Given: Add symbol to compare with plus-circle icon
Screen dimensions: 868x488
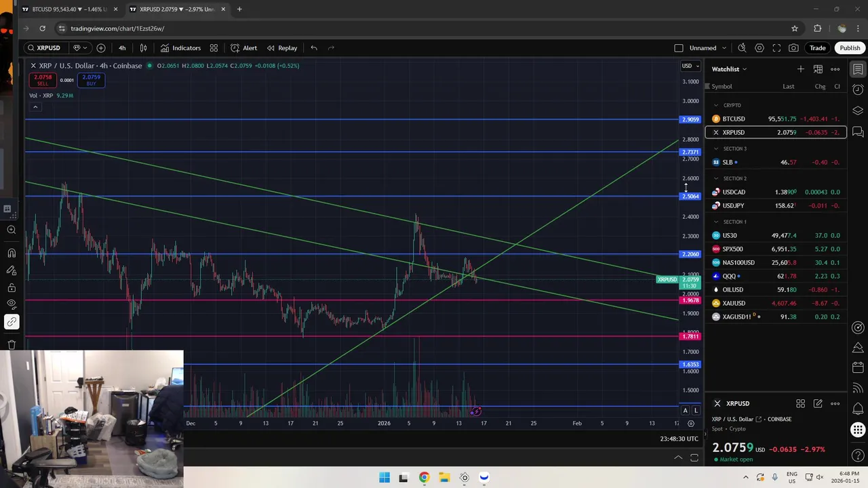Looking at the screenshot, I should coord(101,48).
